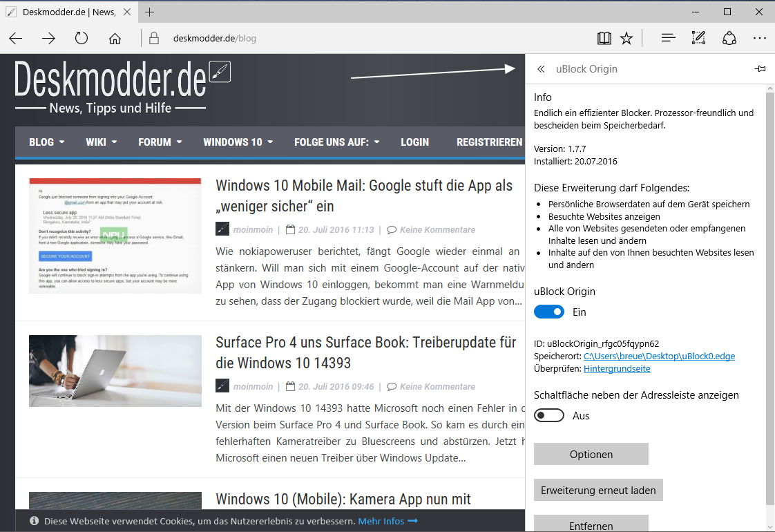The height and width of the screenshot is (532, 775).
Task: Click the padlock site security icon
Action: pos(154,38)
